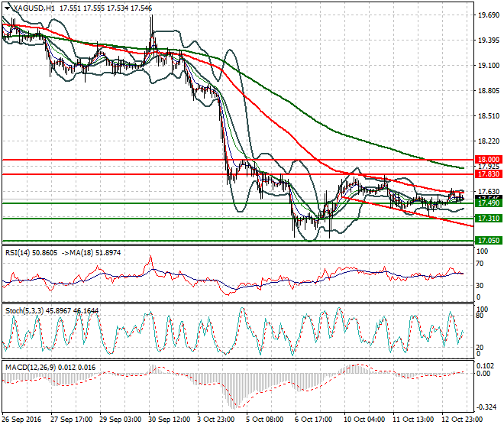Select the 17.050 green support price label
The image size is (504, 428).
(488, 241)
